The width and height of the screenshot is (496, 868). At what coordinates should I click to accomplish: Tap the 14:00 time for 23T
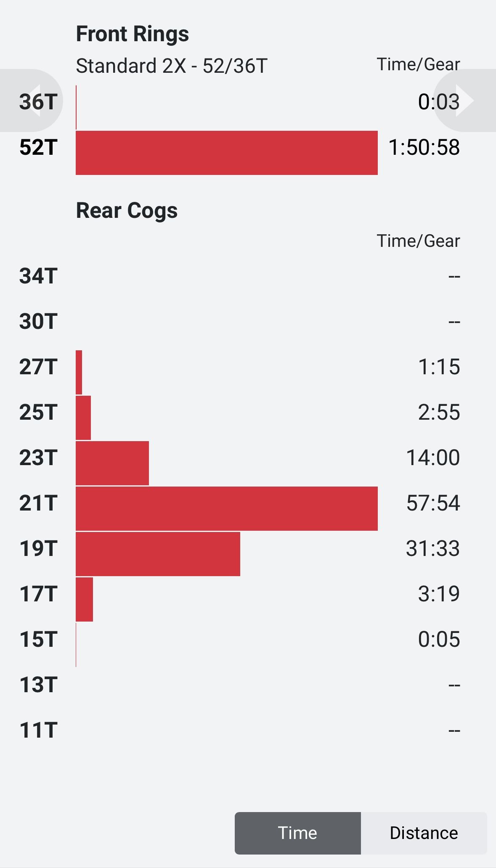433,458
